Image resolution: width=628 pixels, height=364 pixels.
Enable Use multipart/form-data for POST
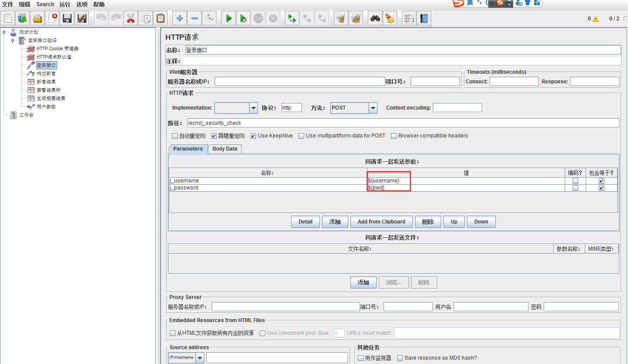click(302, 136)
